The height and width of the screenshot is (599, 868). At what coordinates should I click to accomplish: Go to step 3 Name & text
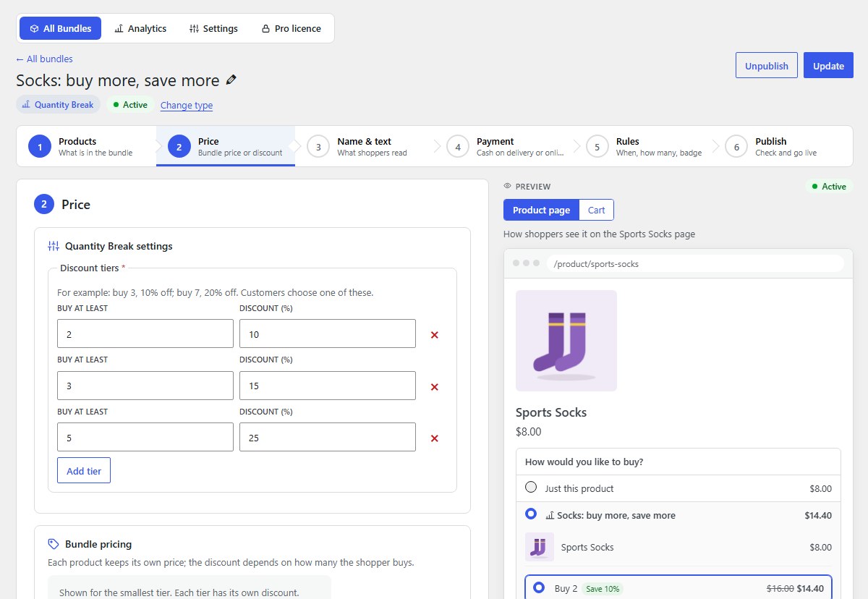tap(365, 147)
